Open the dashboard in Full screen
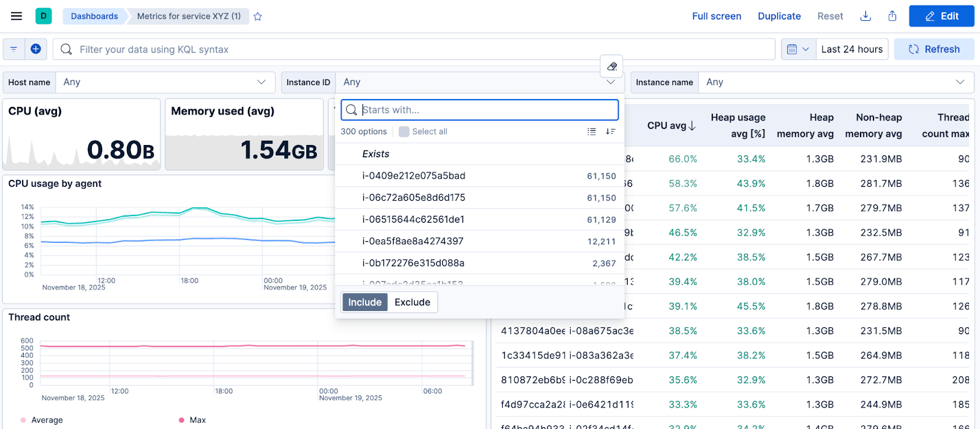Screen dimensions: 980x429 tap(716, 16)
